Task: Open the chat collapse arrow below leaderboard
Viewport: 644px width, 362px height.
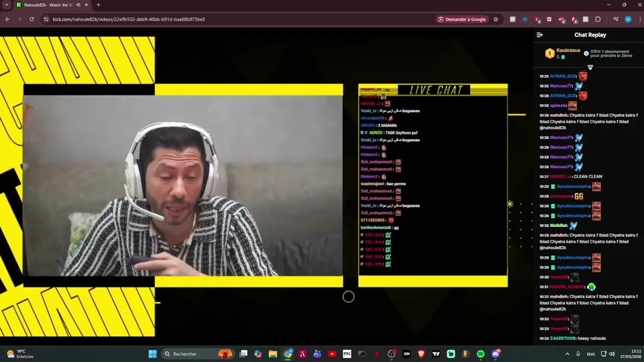Action: 590,67
